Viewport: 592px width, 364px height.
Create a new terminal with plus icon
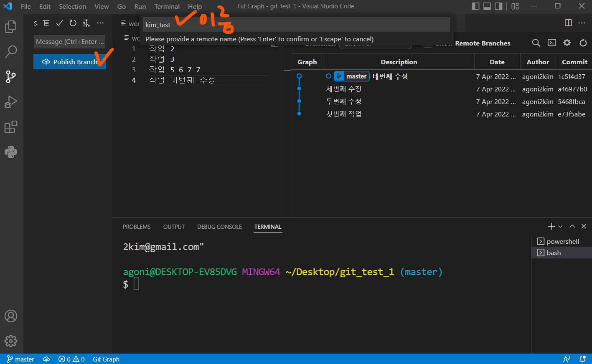551,226
